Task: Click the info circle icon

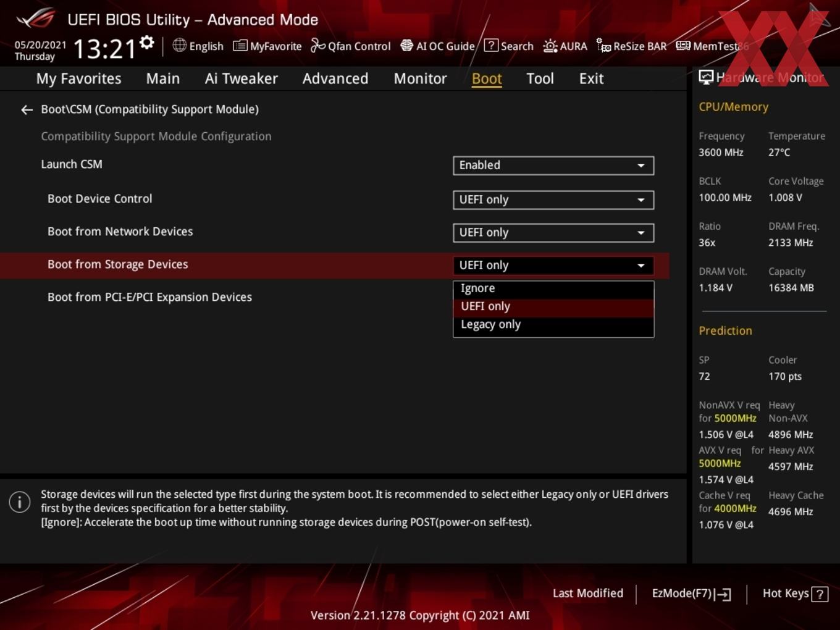Action: point(20,502)
